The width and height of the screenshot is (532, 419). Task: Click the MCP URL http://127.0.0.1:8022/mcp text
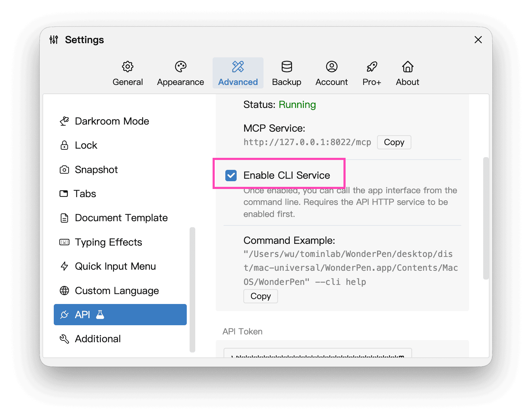[307, 142]
